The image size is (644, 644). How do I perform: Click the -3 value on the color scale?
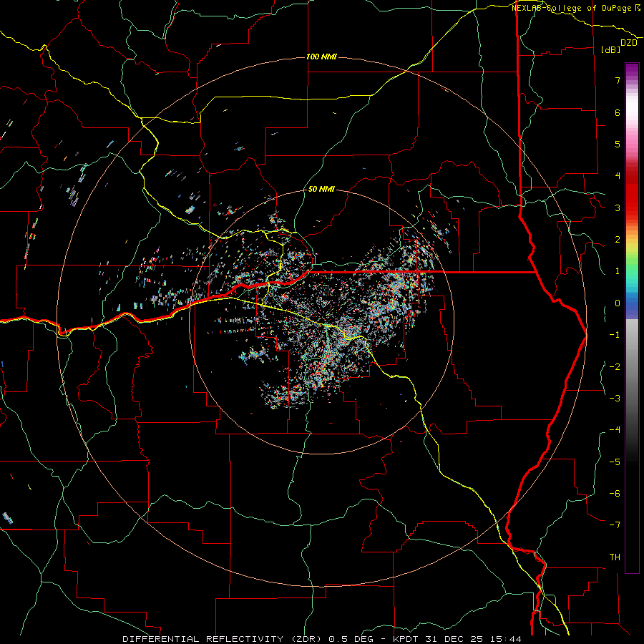[615, 399]
